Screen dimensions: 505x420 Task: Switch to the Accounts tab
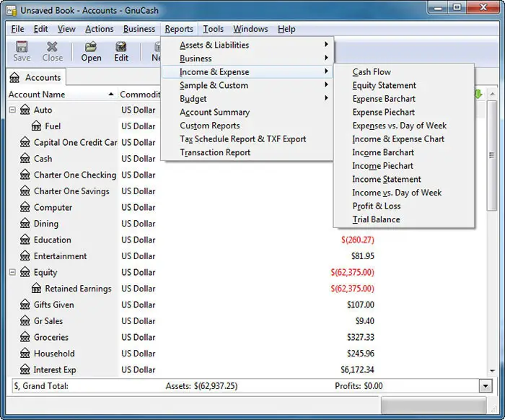36,77
